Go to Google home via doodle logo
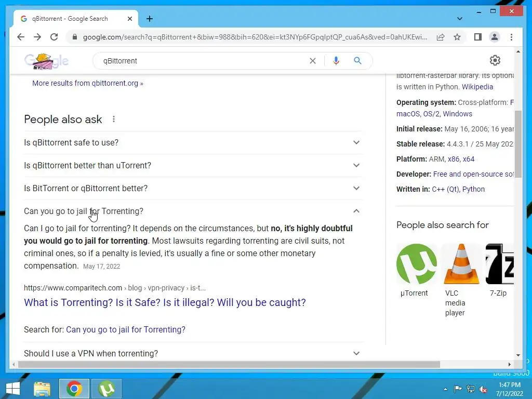This screenshot has width=532, height=399. (46, 61)
